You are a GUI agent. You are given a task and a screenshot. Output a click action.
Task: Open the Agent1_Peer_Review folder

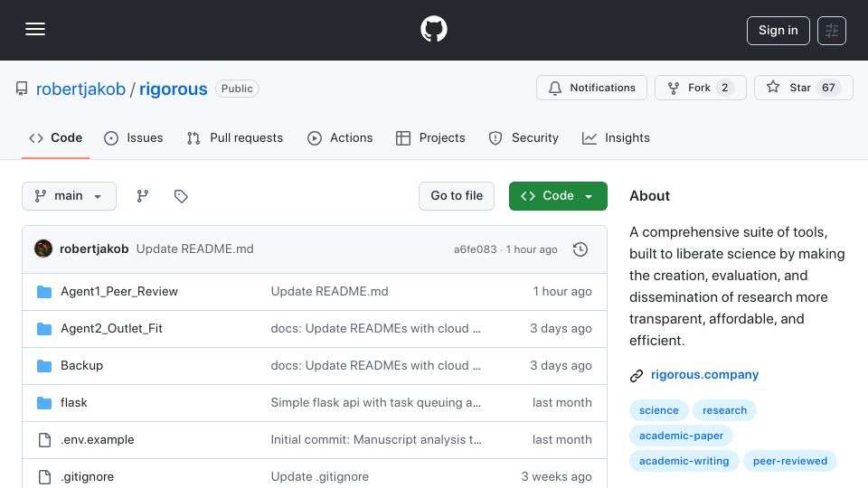(119, 292)
